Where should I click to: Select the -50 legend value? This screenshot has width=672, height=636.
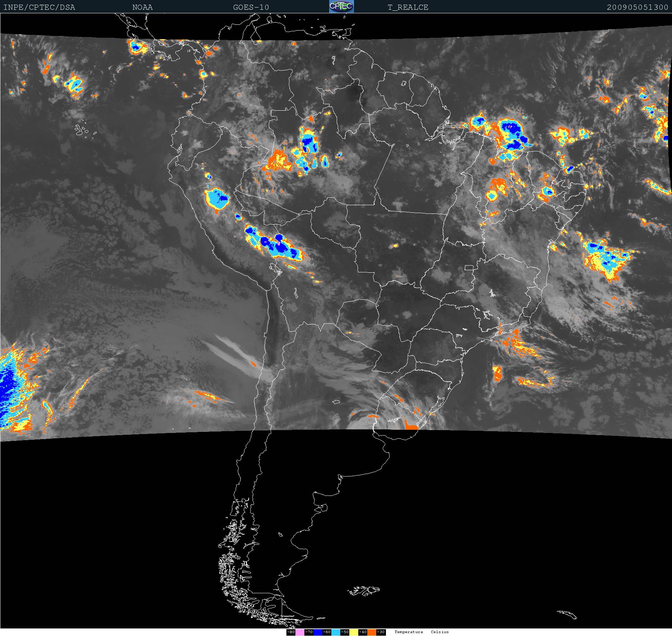345,632
